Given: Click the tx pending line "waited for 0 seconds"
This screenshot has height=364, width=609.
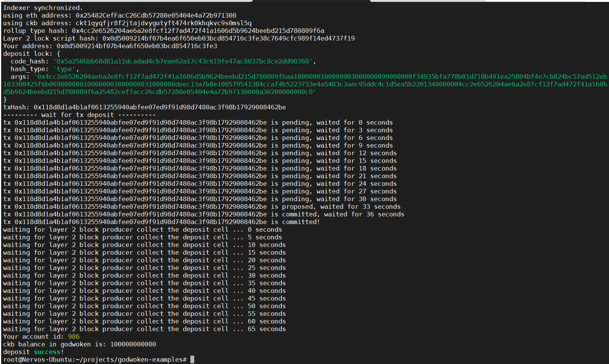Looking at the screenshot, I should [198, 122].
